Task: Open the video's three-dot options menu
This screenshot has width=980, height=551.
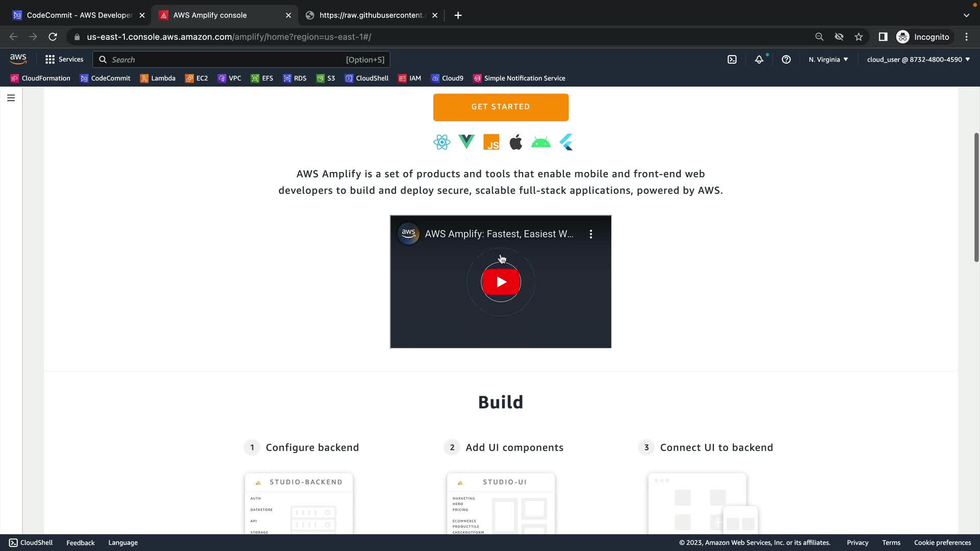Action: click(591, 234)
